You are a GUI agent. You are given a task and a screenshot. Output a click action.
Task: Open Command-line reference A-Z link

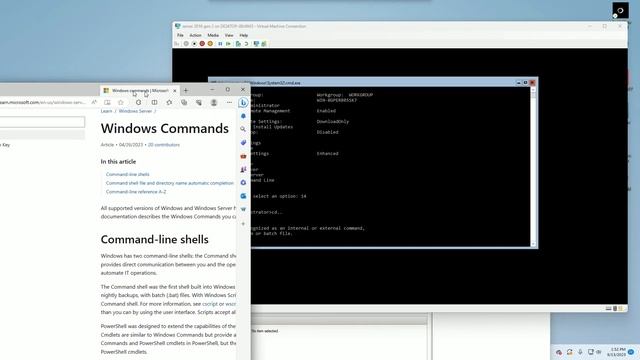[x=136, y=191]
